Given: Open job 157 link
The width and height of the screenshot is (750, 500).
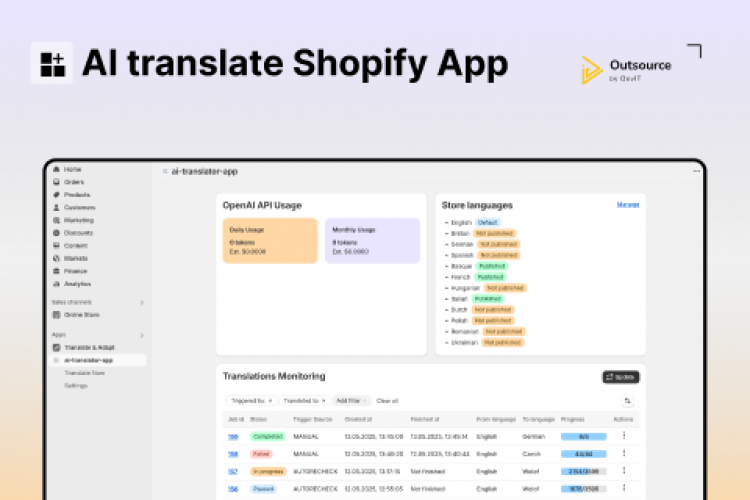Looking at the screenshot, I should pos(233,472).
